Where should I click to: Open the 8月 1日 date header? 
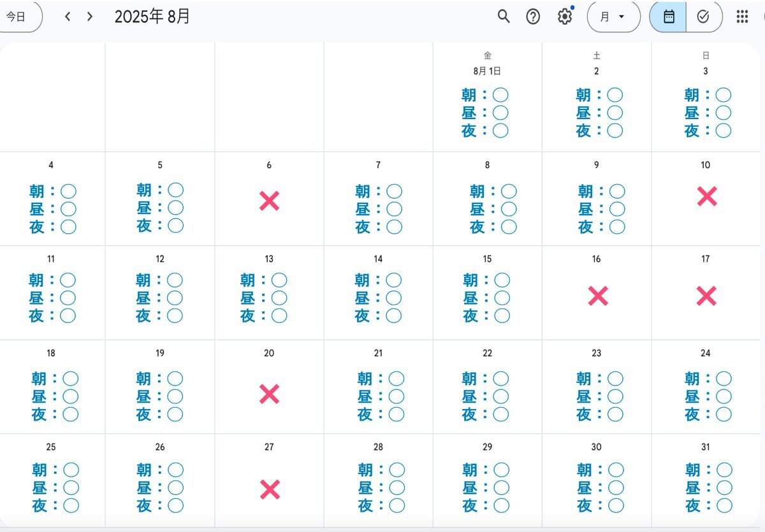[x=487, y=71]
